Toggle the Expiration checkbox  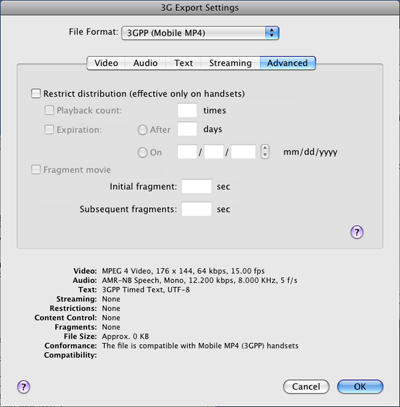pos(49,129)
